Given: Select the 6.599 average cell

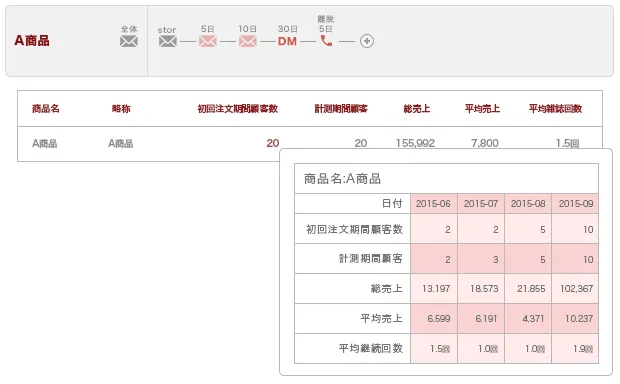Looking at the screenshot, I should pyautogui.click(x=434, y=318).
